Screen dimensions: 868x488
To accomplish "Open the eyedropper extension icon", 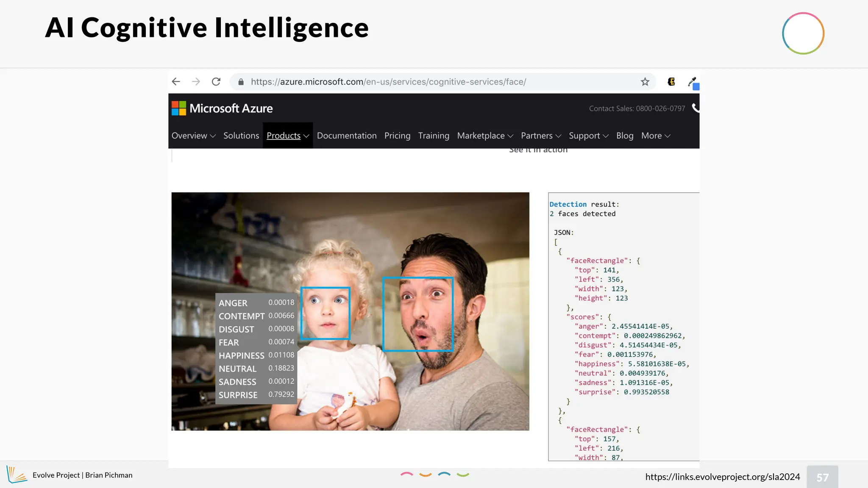I will [693, 83].
